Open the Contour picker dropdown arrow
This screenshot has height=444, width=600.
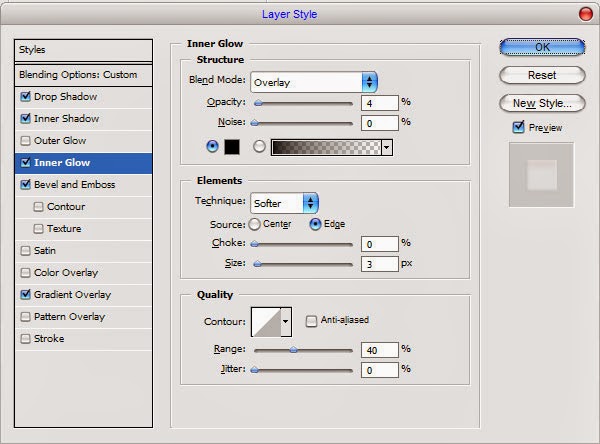285,322
